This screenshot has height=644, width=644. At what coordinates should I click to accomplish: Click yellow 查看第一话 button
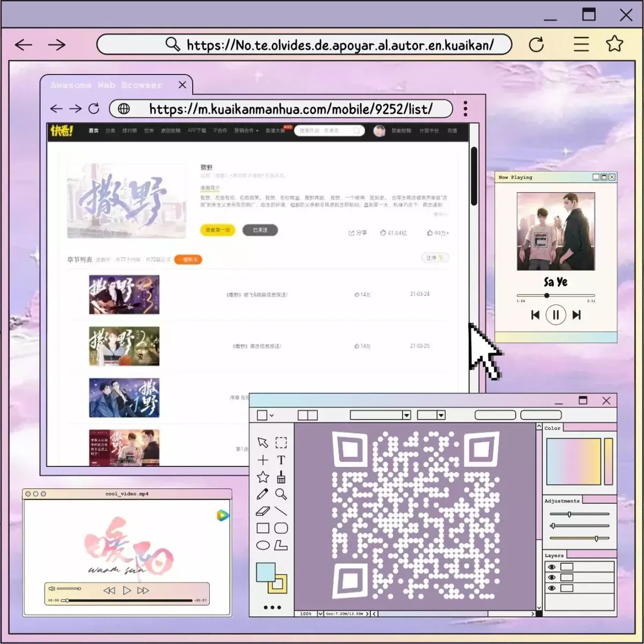pos(217,230)
